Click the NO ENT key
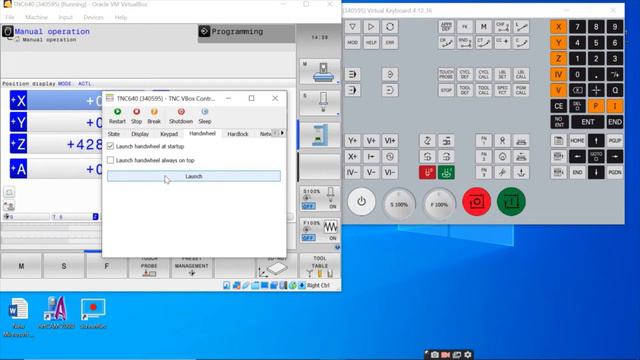 tap(558, 122)
